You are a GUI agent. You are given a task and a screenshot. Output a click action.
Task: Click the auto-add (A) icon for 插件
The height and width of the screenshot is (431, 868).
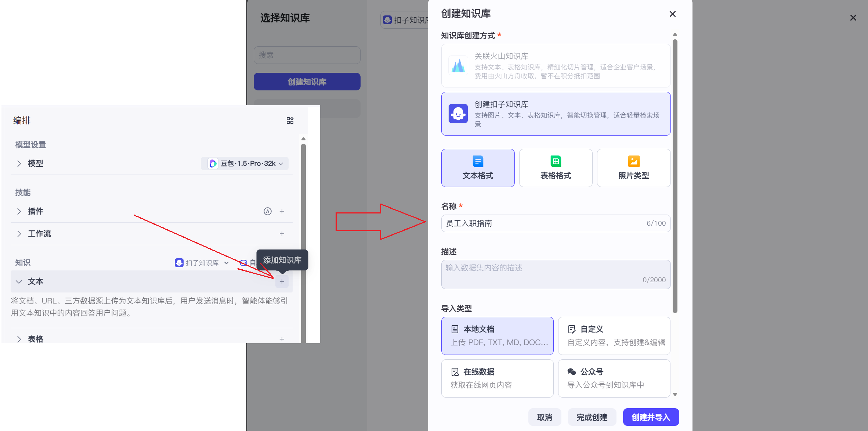click(x=268, y=211)
